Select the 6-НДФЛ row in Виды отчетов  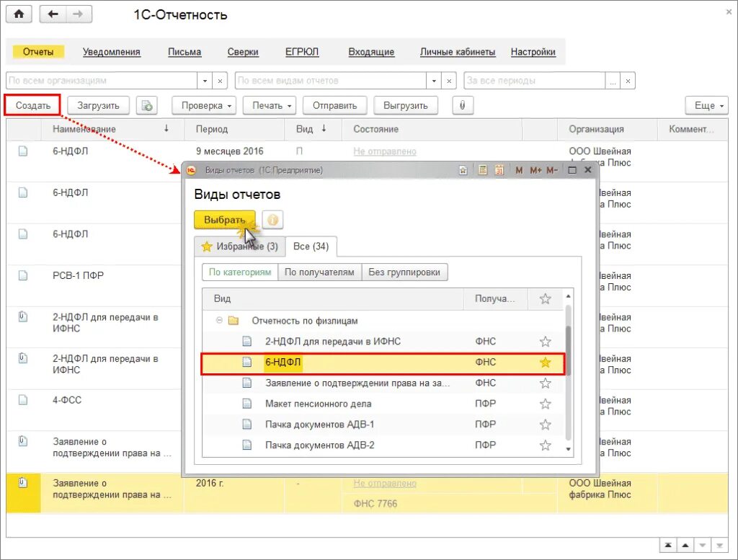pos(383,363)
